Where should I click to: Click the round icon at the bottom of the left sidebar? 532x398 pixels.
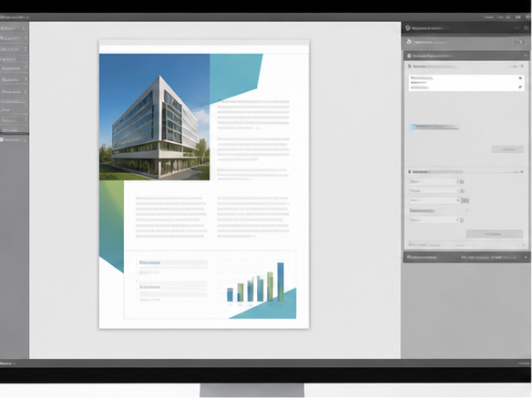2,139
